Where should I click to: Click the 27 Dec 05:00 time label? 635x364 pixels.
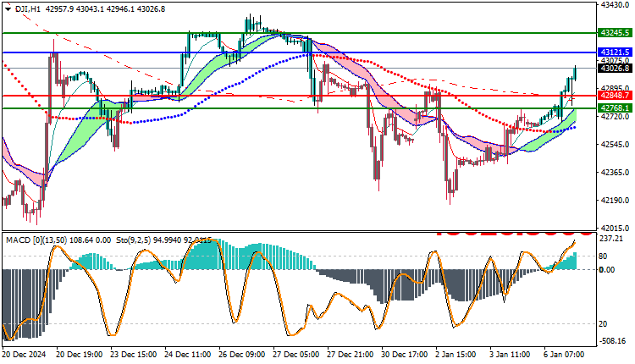pyautogui.click(x=296, y=355)
